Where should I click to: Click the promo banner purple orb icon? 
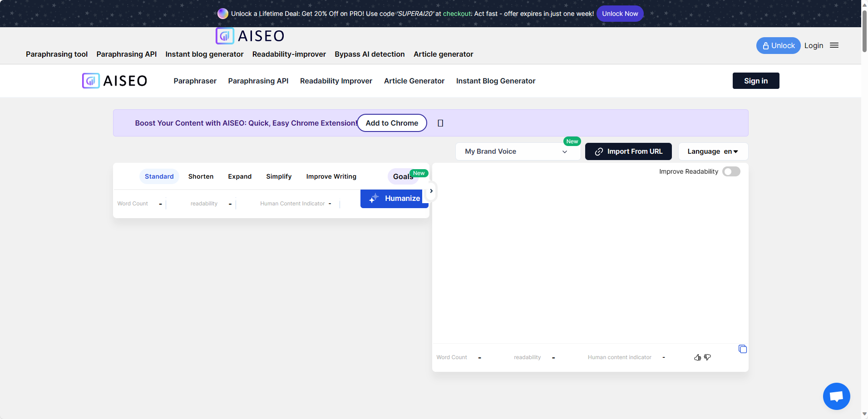223,14
